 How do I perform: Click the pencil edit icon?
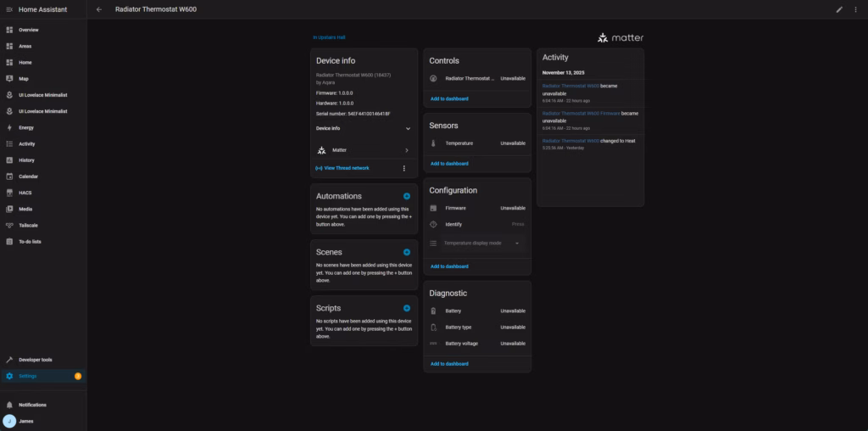[x=839, y=9]
